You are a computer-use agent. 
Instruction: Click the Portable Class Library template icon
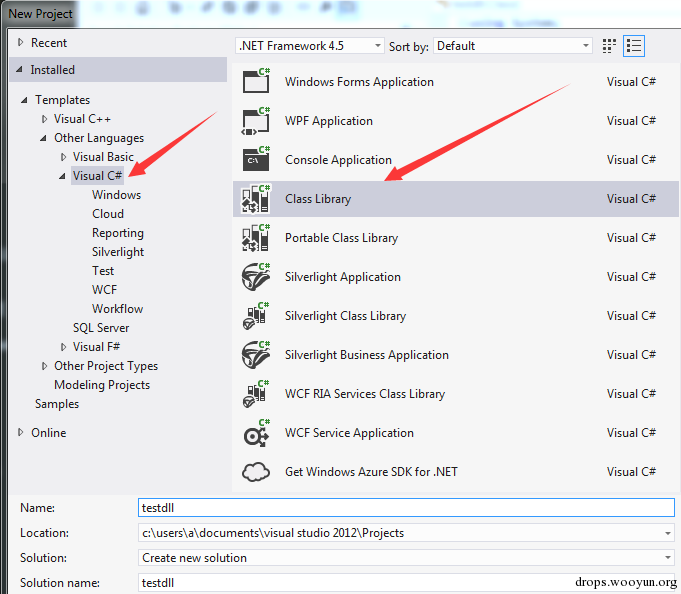pyautogui.click(x=256, y=238)
